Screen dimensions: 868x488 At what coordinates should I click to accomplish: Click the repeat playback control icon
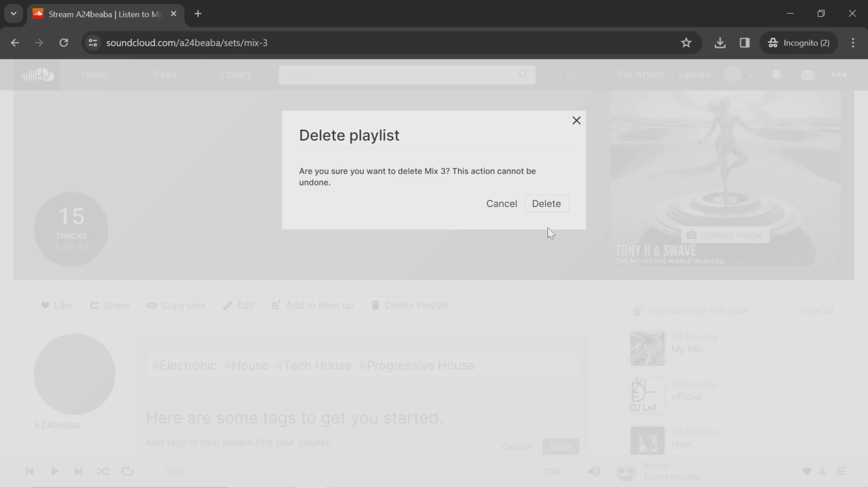point(127,471)
